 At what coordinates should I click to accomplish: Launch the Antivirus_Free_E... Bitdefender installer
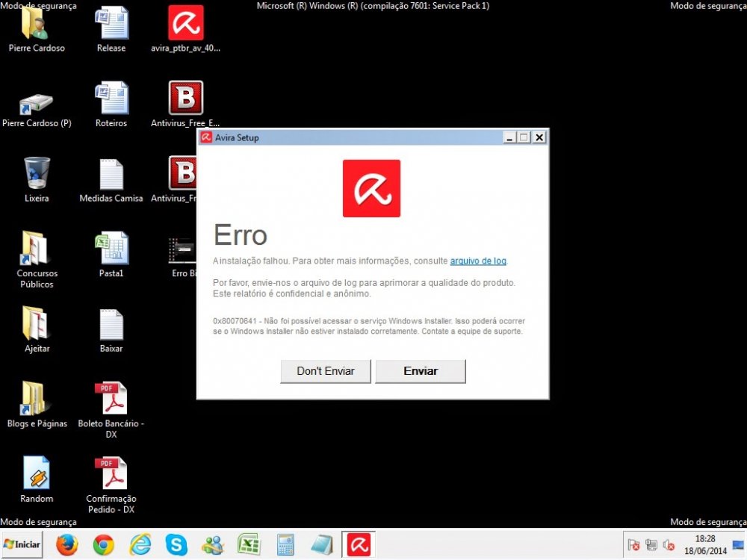185,105
